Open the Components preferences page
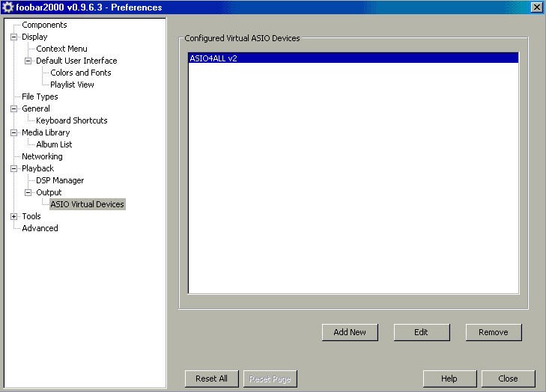 44,25
